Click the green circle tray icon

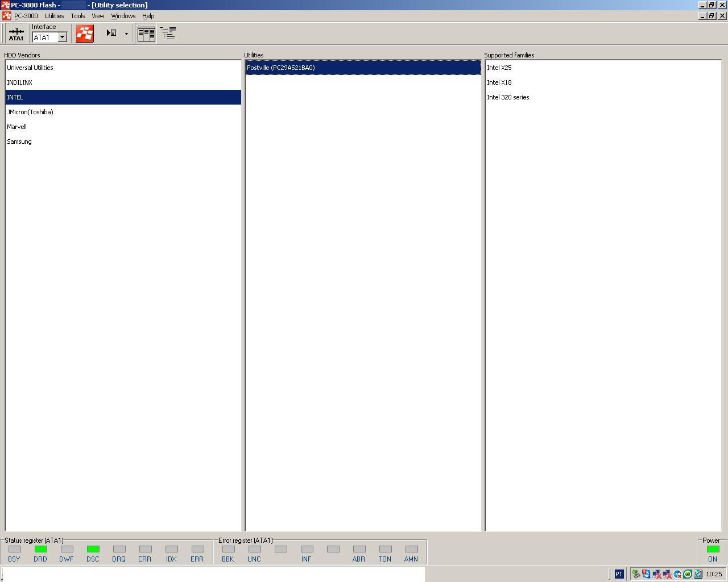pos(688,574)
